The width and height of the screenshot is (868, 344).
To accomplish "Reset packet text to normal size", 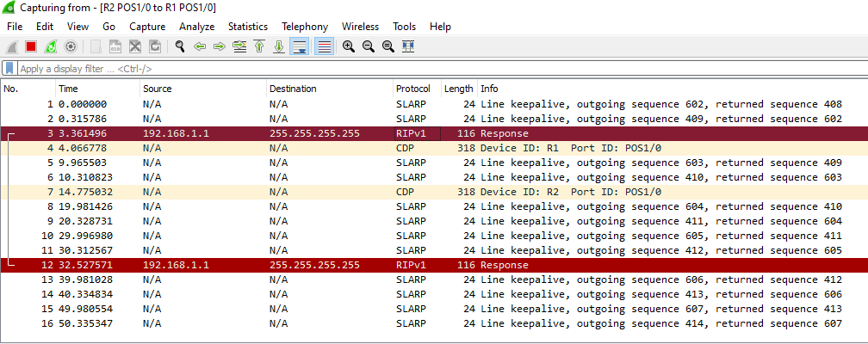I will [x=388, y=47].
